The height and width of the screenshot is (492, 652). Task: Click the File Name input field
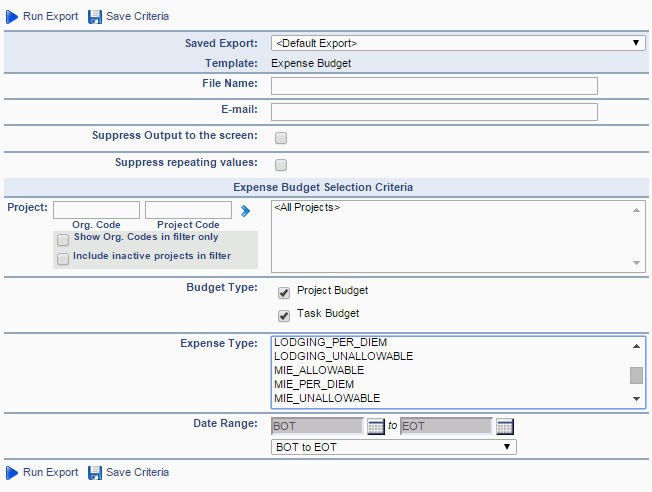(434, 86)
